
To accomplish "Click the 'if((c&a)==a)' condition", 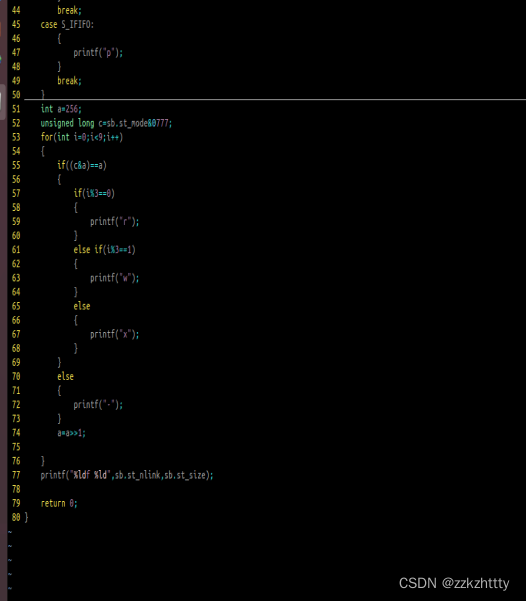I will (x=82, y=165).
